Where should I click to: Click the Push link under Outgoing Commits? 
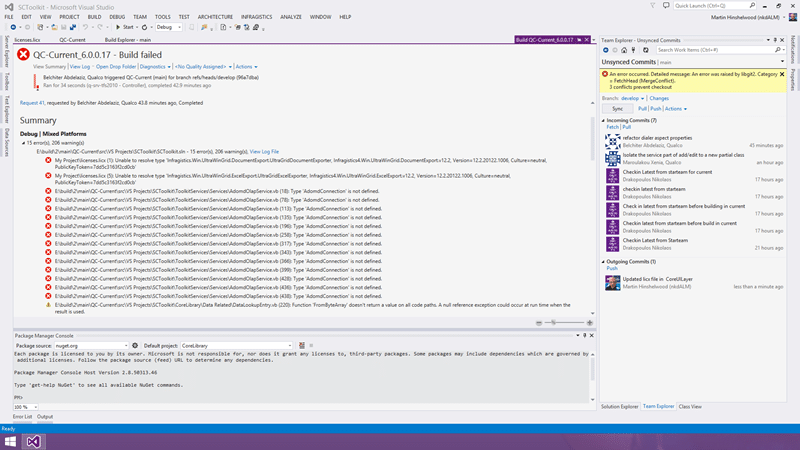tap(612, 268)
